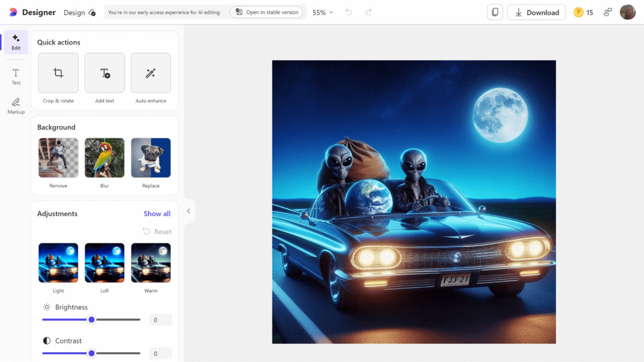Screen dimensions: 644x362
Task: Open your profile avatar menu
Action: click(628, 12)
